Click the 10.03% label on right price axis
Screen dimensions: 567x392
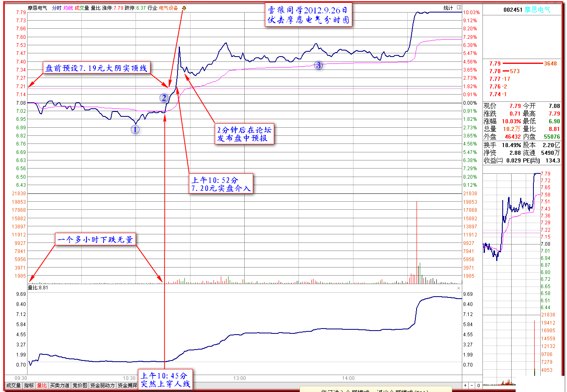click(x=472, y=13)
